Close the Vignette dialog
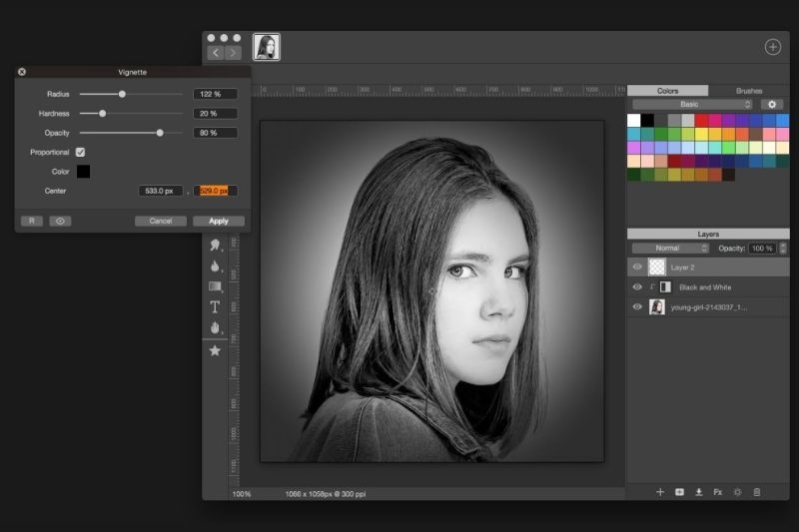799x532 pixels. point(22,72)
